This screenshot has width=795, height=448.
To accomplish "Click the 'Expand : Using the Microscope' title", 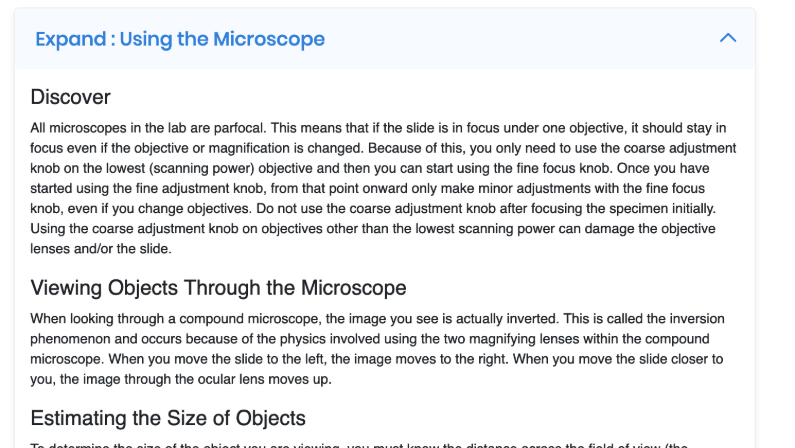I will coord(180,39).
